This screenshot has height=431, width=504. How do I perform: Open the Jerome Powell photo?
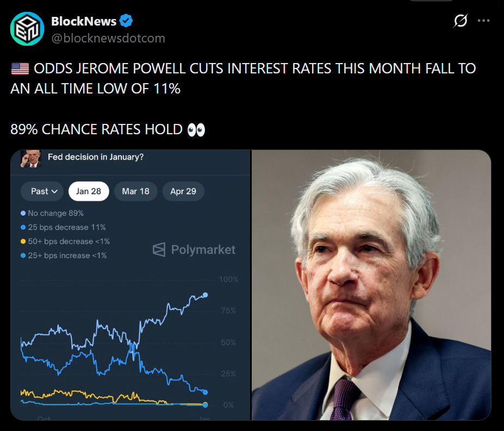click(371, 285)
